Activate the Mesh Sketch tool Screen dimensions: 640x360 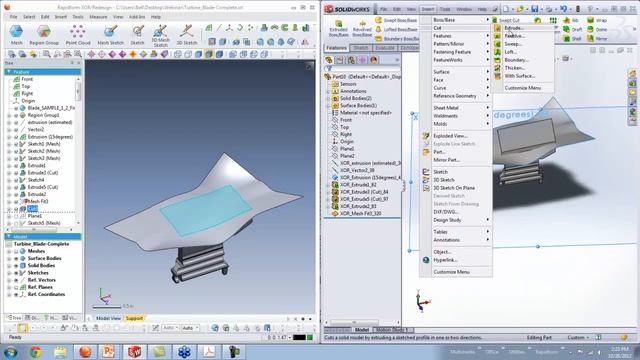(x=110, y=34)
